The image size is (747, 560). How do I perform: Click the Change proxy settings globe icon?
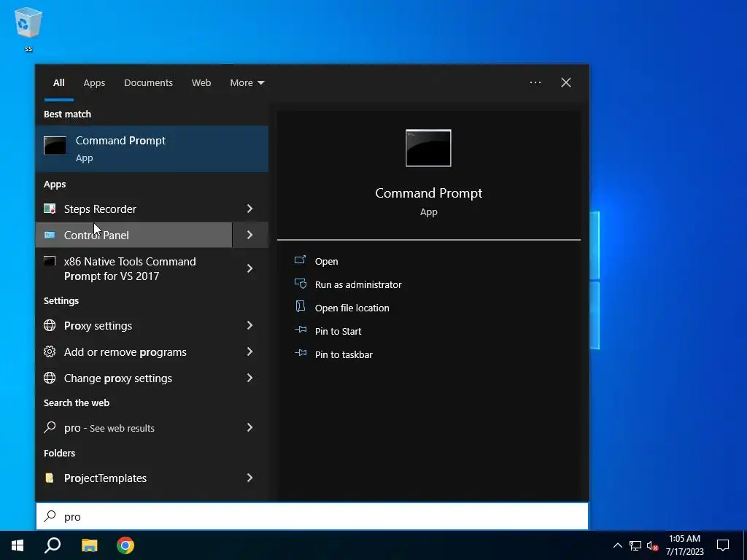click(x=50, y=378)
